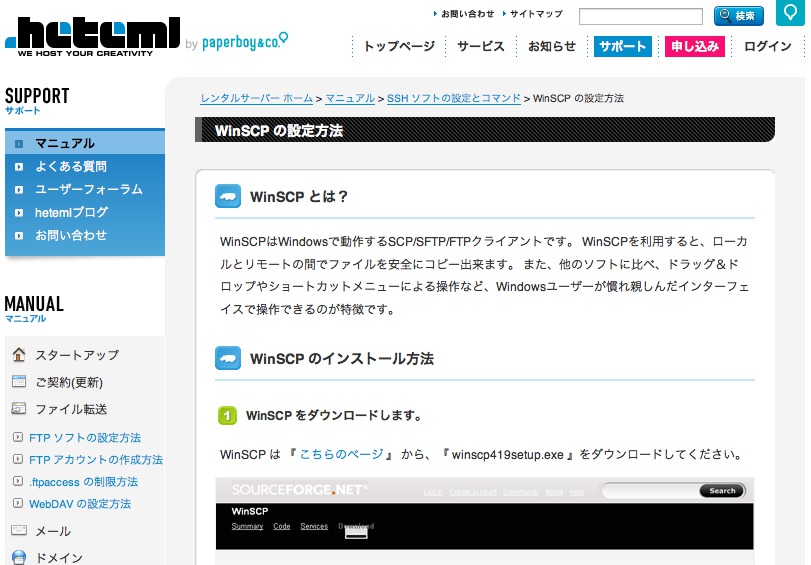
Task: Click the WinSCP の設定方法 page title bar
Action: pyautogui.click(x=485, y=130)
